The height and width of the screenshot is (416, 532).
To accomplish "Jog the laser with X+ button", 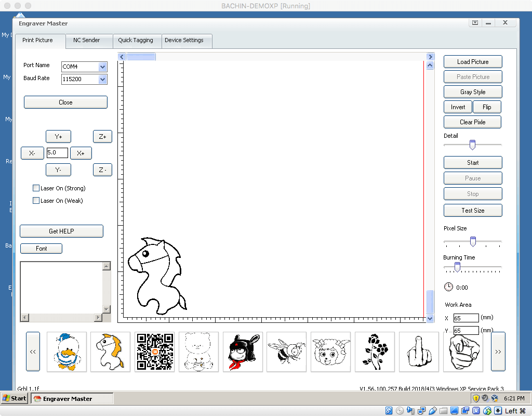I will [x=81, y=153].
